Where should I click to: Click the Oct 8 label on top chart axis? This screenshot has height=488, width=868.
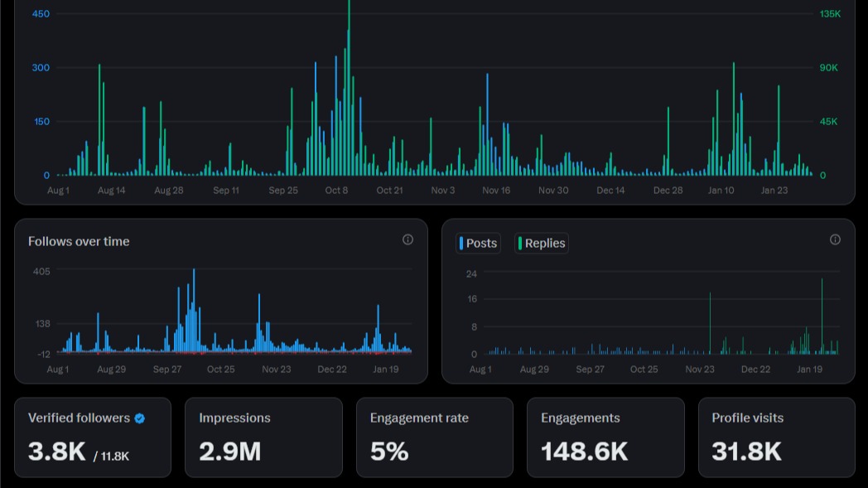click(x=336, y=191)
